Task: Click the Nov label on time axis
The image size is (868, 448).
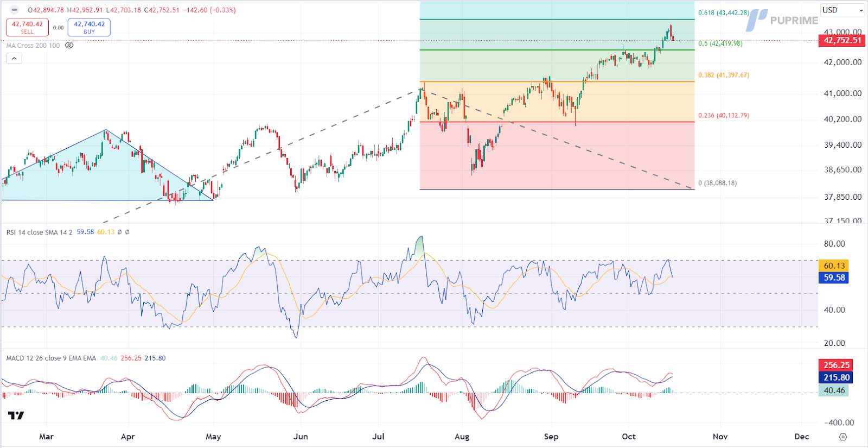Action: (x=720, y=437)
